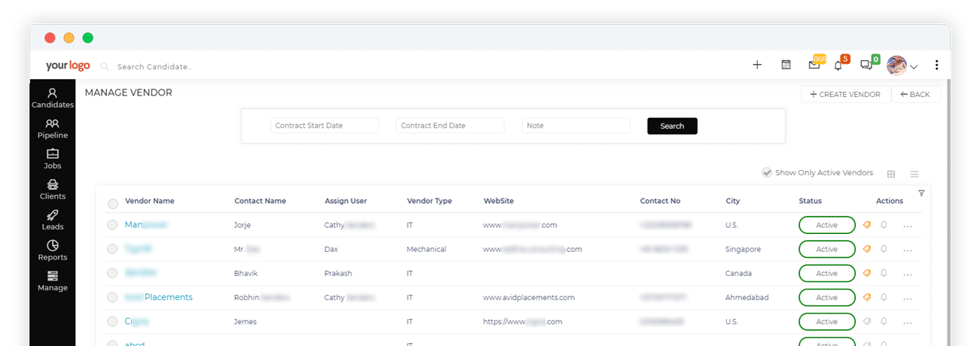Click the Singapore city cell
The width and height of the screenshot is (980, 346).
click(743, 249)
